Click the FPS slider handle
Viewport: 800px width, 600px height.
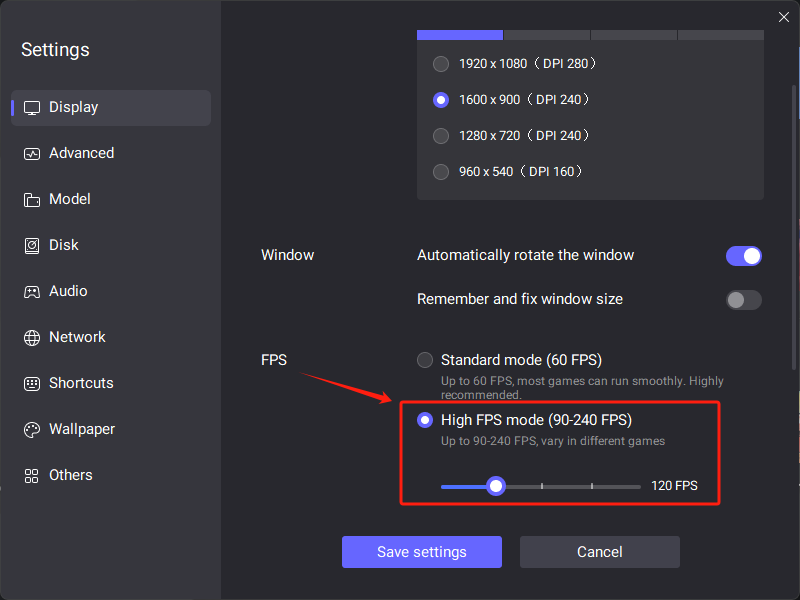[x=495, y=486]
